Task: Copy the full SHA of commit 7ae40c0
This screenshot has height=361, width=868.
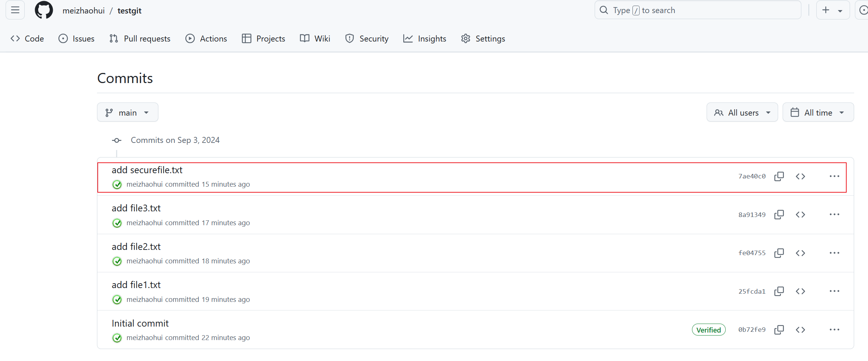Action: 779,176
